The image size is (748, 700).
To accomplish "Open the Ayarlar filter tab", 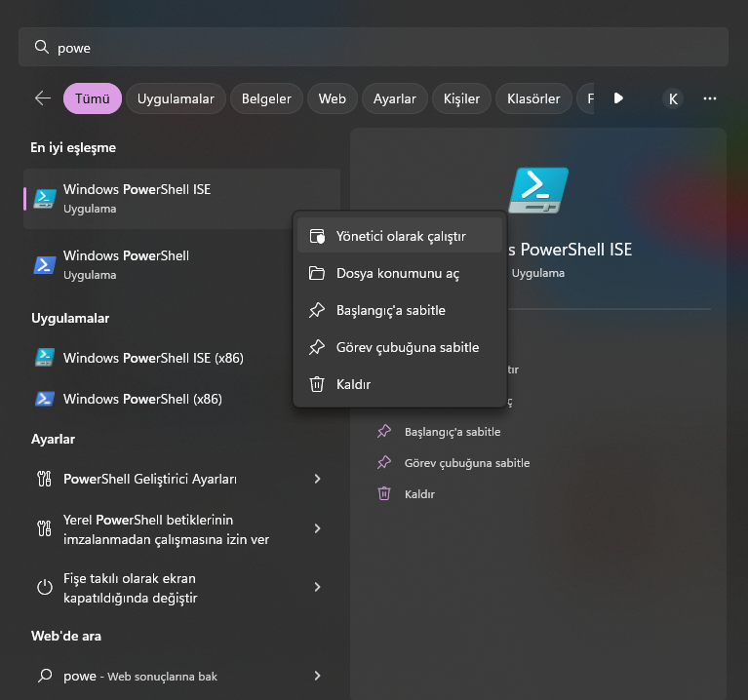I will tap(395, 98).
